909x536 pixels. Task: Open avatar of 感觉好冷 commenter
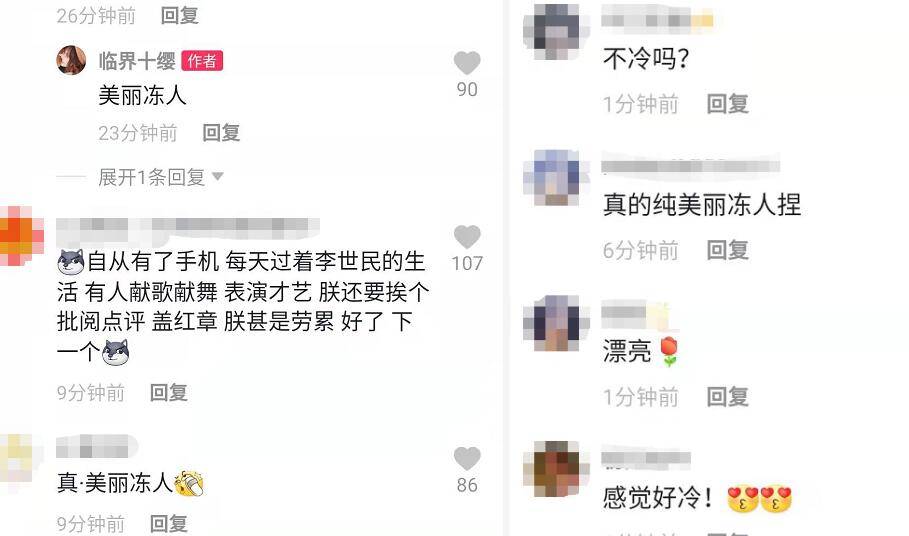pos(551,469)
